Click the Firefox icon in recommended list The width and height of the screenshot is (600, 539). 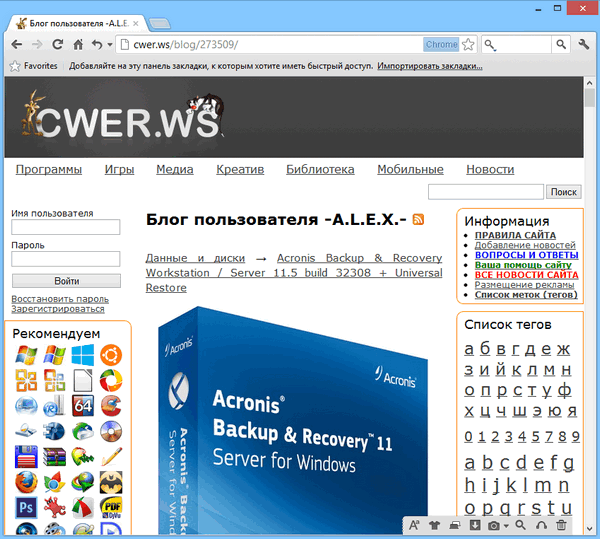click(x=26, y=482)
